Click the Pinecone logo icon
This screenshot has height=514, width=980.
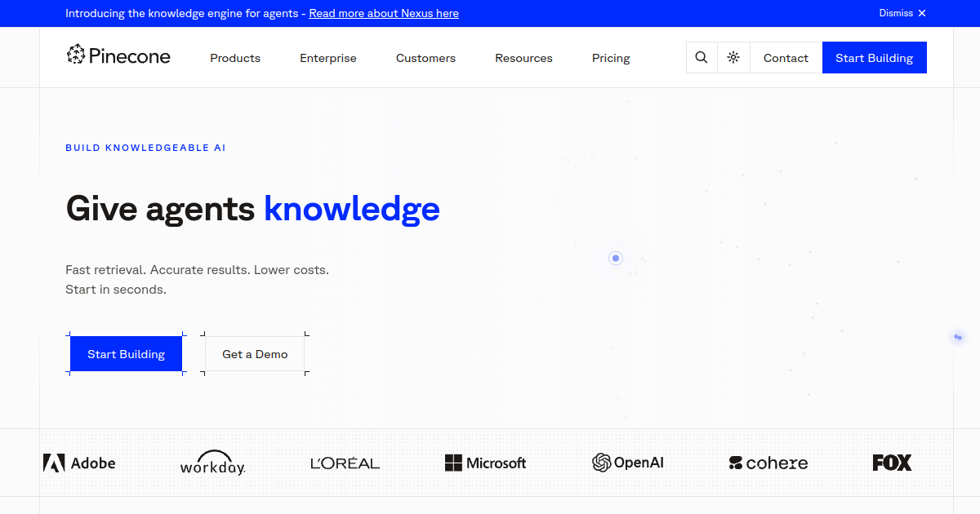(x=76, y=55)
